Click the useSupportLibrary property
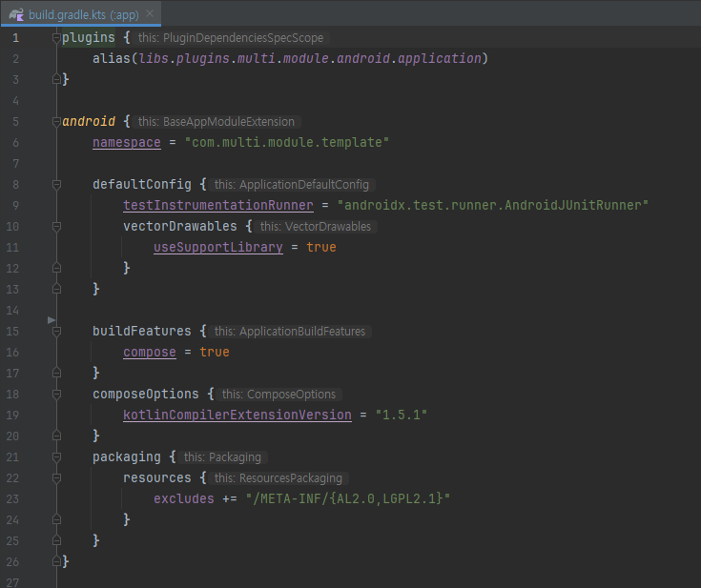Viewport: 701px width, 588px height. coord(218,247)
